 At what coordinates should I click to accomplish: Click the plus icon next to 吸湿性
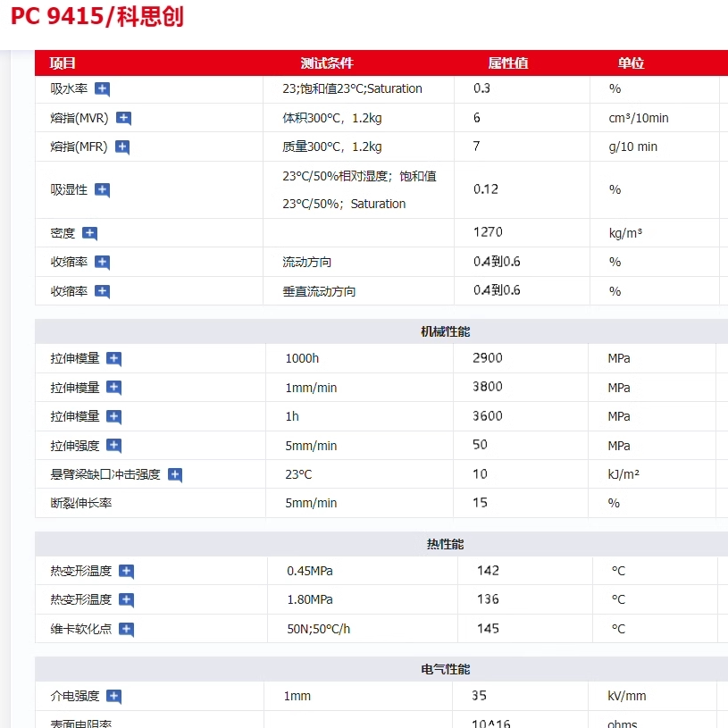pyautogui.click(x=102, y=190)
